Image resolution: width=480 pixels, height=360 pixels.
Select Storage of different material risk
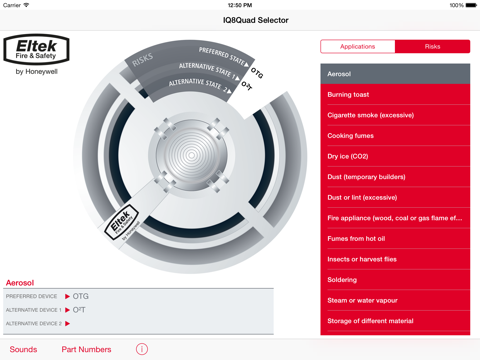click(395, 321)
